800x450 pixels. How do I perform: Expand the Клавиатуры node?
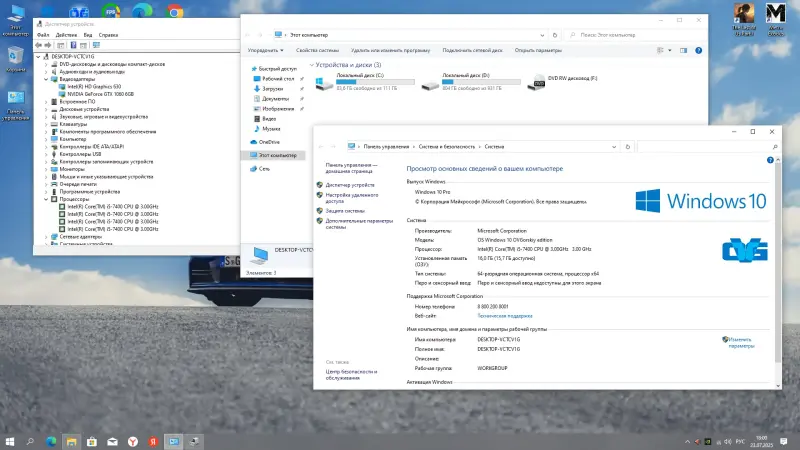point(46,124)
